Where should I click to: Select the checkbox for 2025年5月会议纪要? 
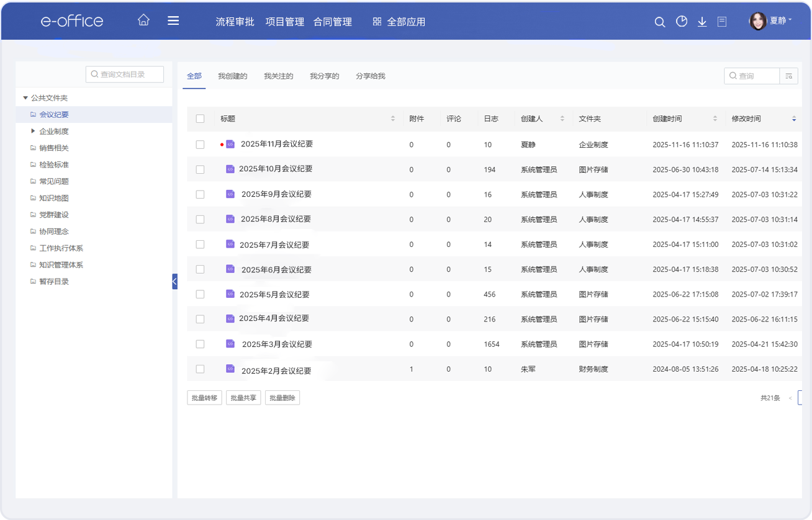click(200, 294)
